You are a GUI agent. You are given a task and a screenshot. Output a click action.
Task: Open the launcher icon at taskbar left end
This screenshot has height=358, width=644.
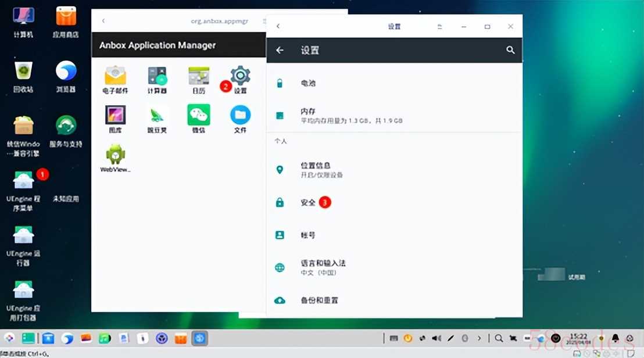tap(9, 338)
